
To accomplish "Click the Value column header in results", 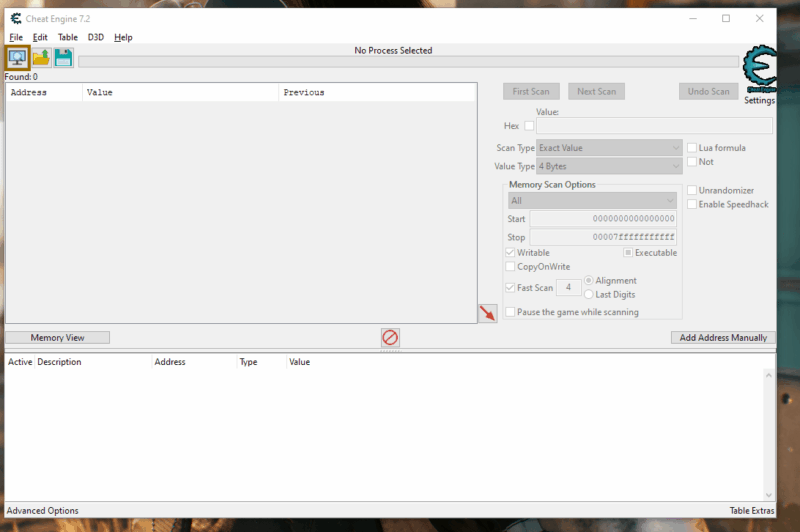I will [x=181, y=92].
